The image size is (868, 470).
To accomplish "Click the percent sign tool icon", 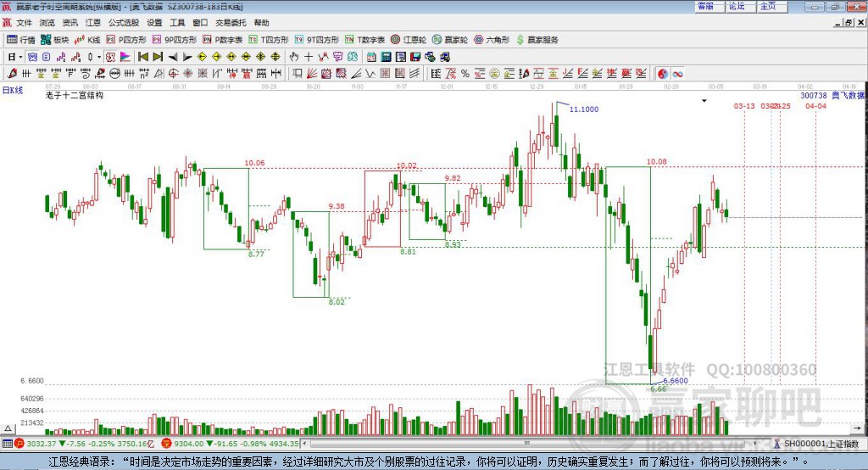I will [465, 74].
